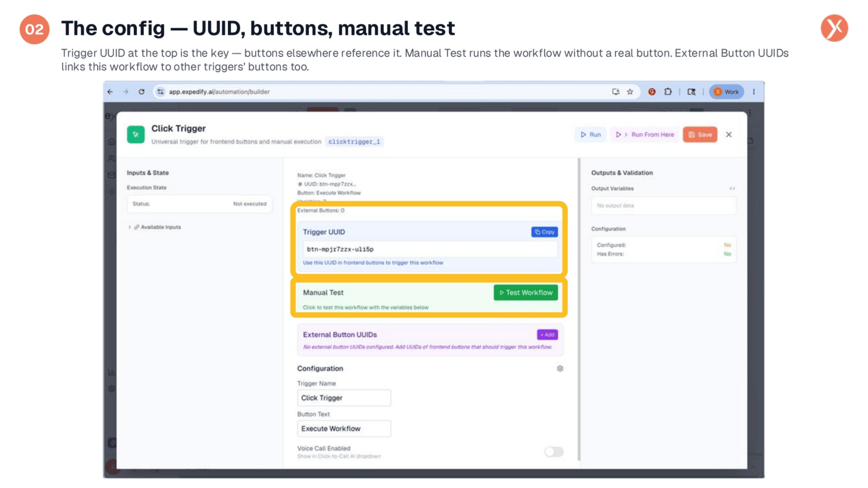
Task: Reload the page with the refresh icon
Action: [142, 92]
